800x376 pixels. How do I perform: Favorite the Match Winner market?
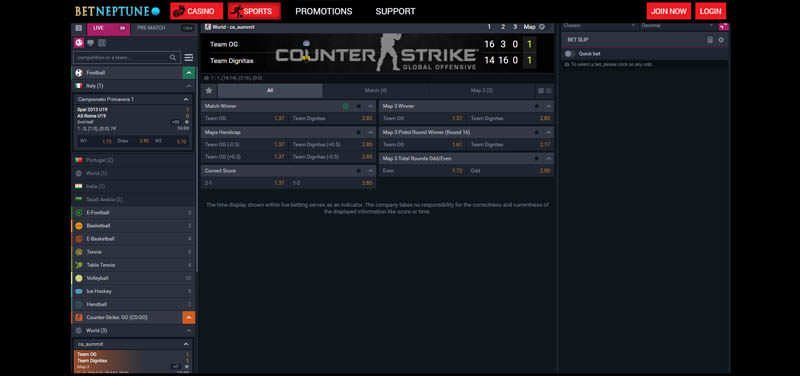pos(359,106)
